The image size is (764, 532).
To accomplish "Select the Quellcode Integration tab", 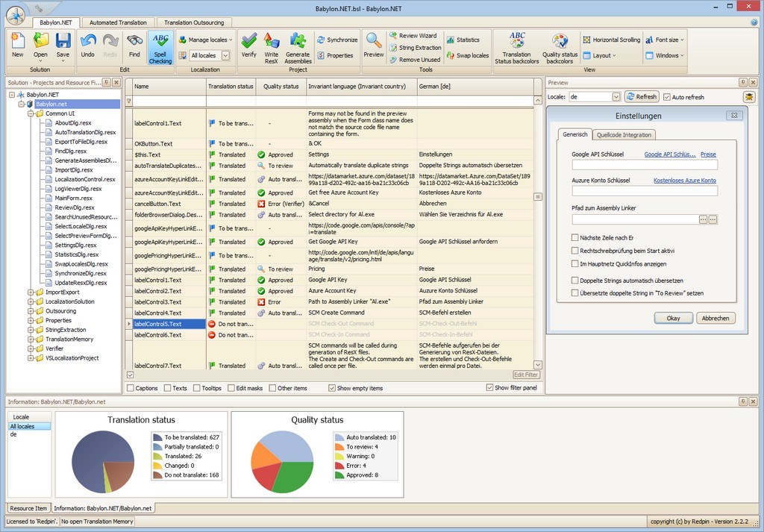I will [624, 135].
